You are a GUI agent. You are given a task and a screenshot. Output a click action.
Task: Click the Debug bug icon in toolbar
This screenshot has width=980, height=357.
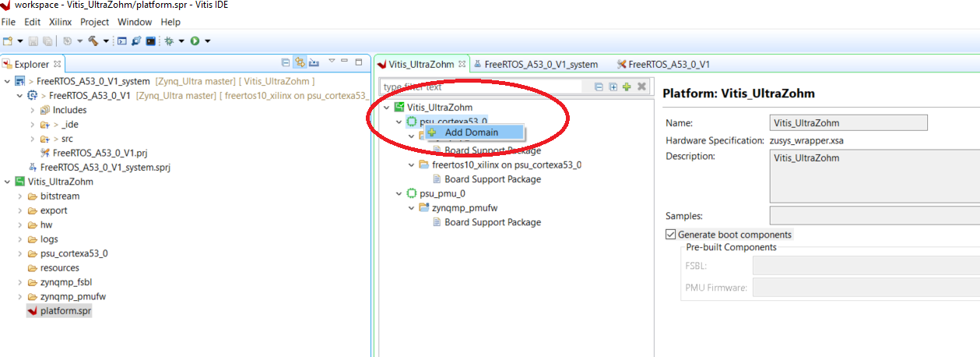tap(167, 41)
